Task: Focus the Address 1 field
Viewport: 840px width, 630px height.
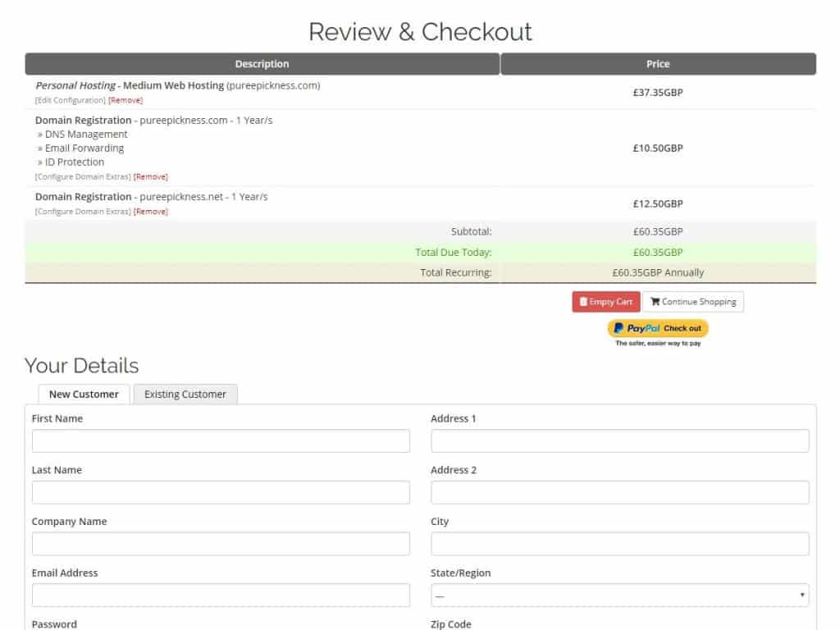Action: point(619,441)
